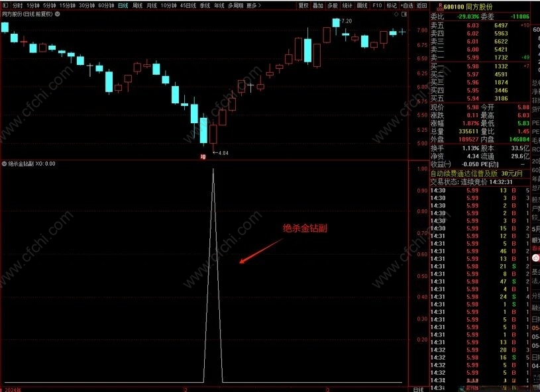Viewport: 540px width, 392px height.
Task: Click the 总量 value 335611
Action: [x=468, y=132]
